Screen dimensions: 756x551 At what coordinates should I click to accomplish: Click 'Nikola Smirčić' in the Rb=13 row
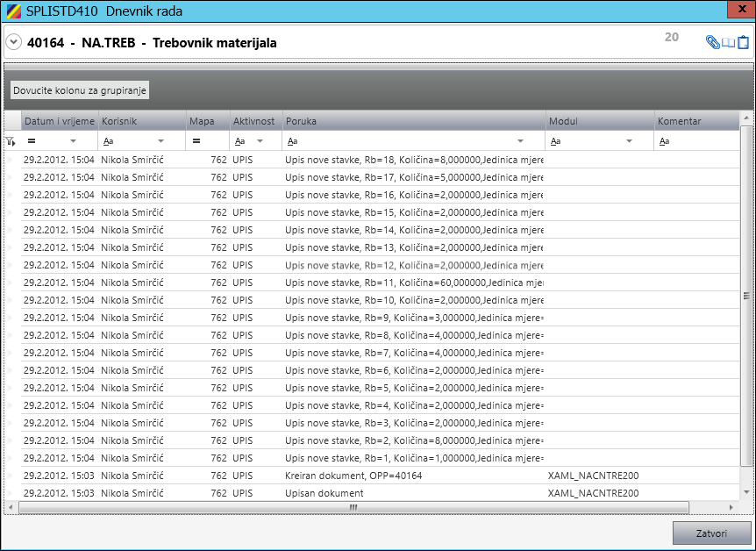[x=132, y=247]
